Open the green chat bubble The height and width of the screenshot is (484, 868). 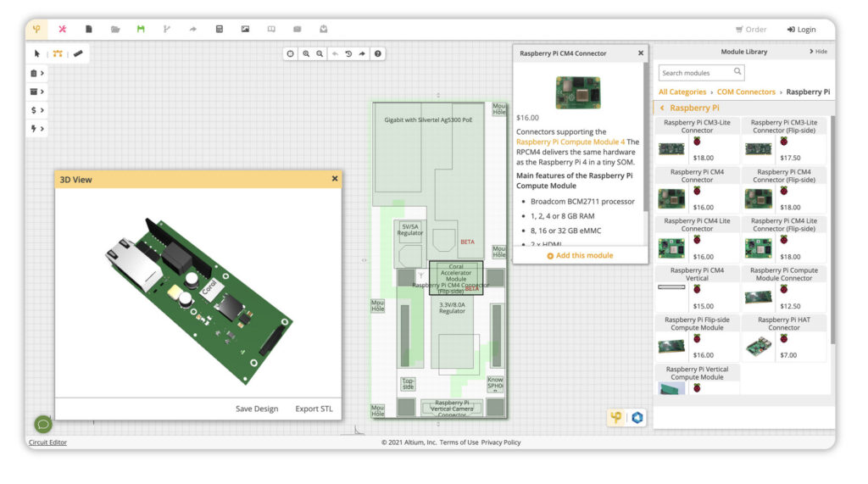43,424
